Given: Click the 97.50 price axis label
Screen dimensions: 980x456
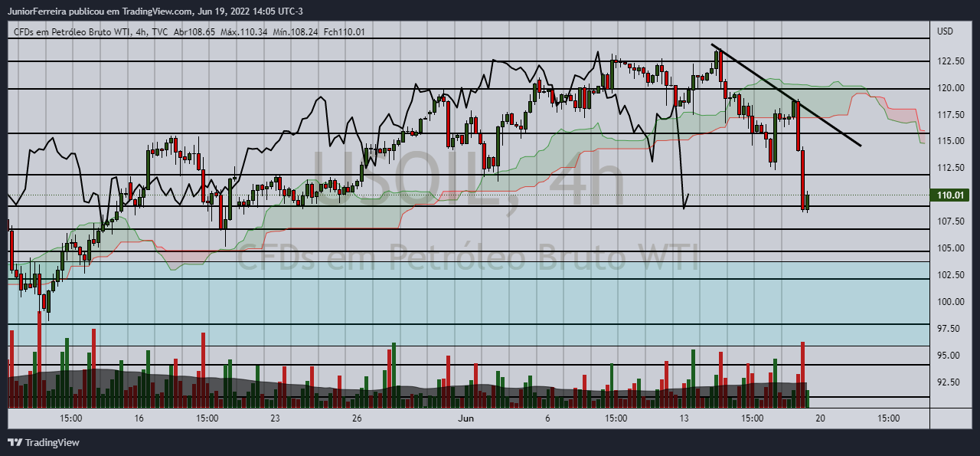Looking at the screenshot, I should click(949, 329).
